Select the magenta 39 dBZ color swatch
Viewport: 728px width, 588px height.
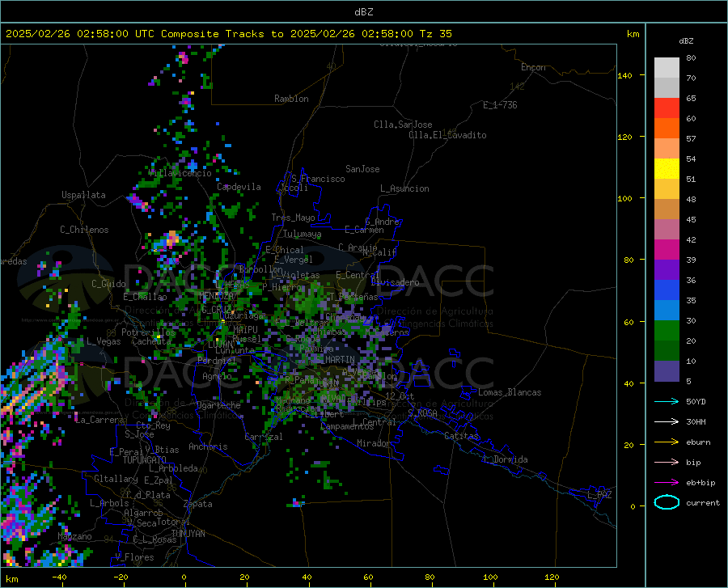point(667,250)
